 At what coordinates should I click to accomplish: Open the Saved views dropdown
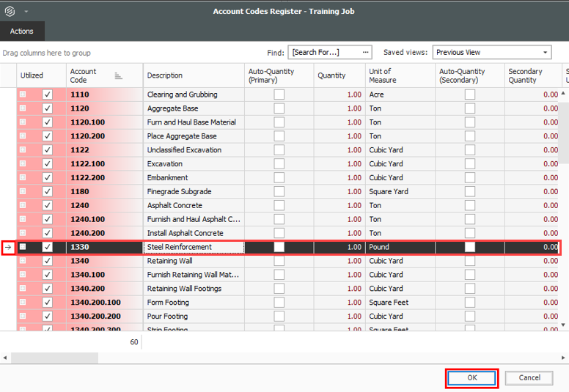tap(546, 53)
